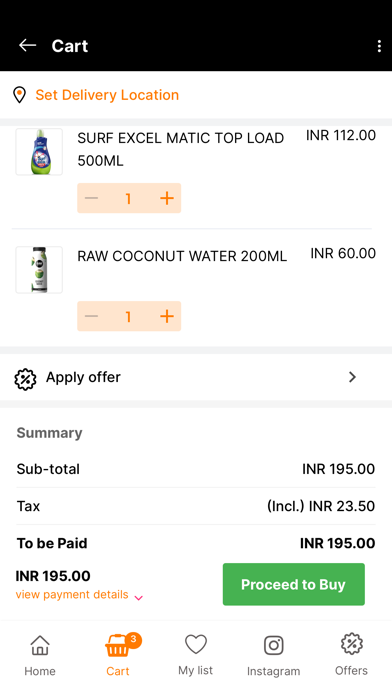Decrease Raw Coconut Water quantity
Screen dimensions: 392x696
[x=91, y=316]
